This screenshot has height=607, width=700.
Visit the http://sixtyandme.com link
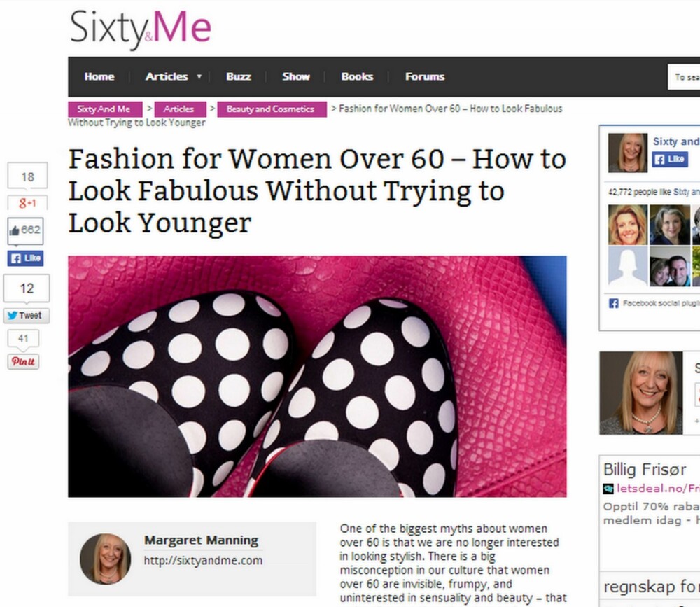203,561
